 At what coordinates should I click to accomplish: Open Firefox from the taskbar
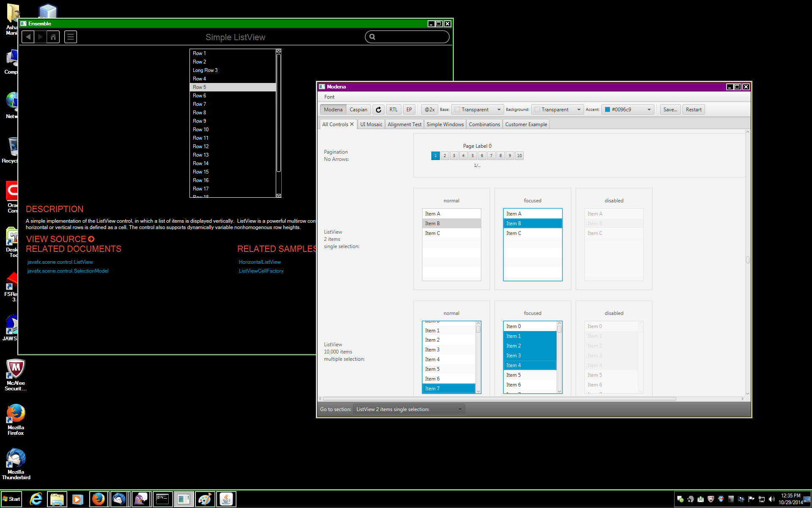click(x=99, y=499)
